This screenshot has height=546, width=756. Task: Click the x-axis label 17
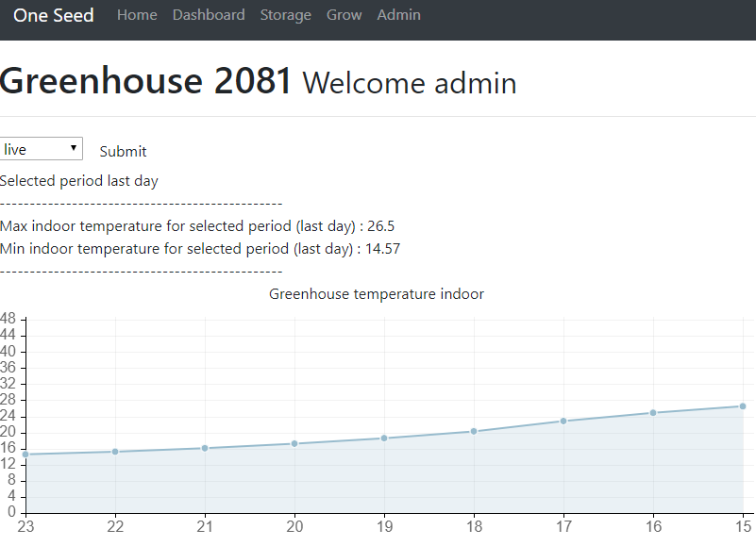[x=563, y=527]
